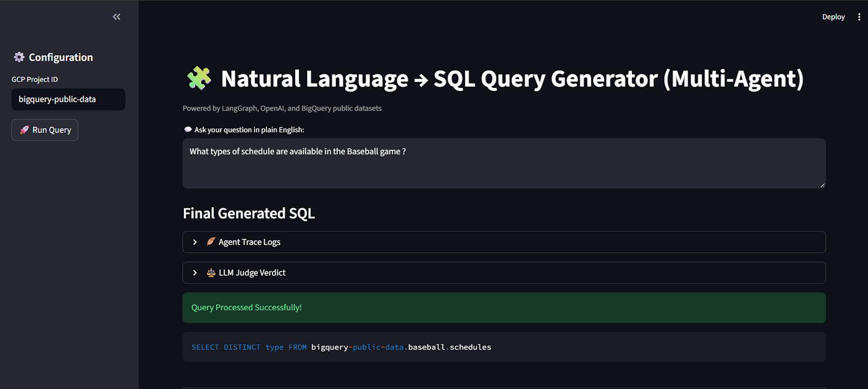
Task: Click the Query Processed Successfully banner
Action: (503, 308)
